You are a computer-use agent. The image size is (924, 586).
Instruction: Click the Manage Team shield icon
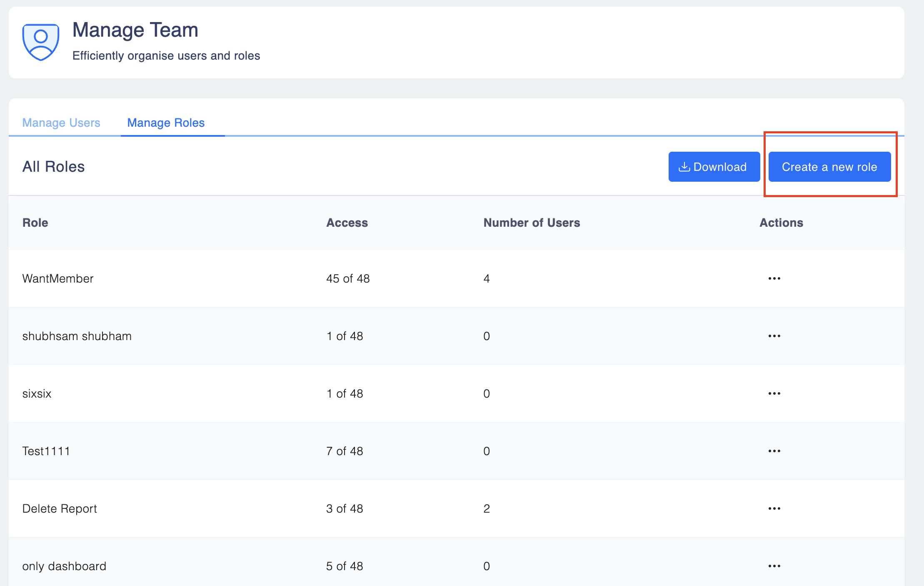click(x=40, y=42)
